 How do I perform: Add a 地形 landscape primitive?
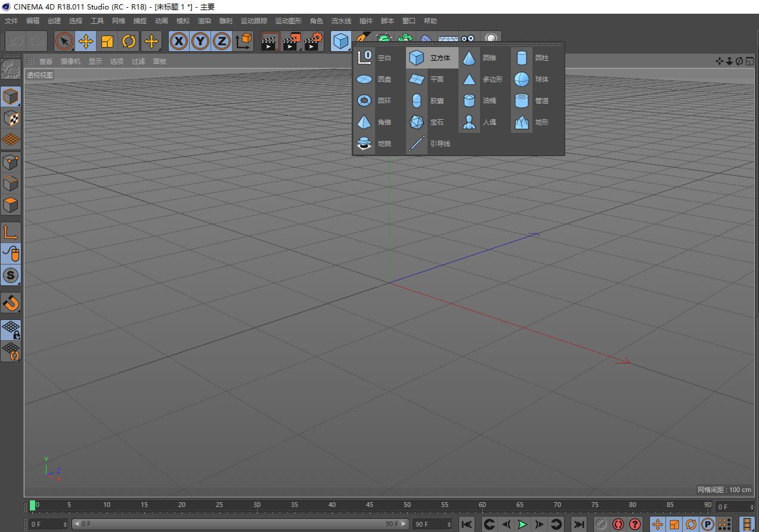pos(537,122)
